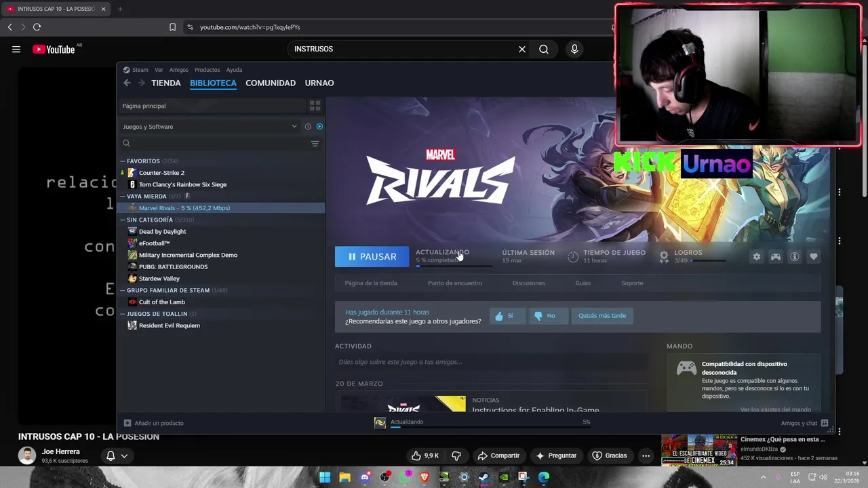
Task: Recommend the game with Sí thumbs up
Action: point(507,316)
